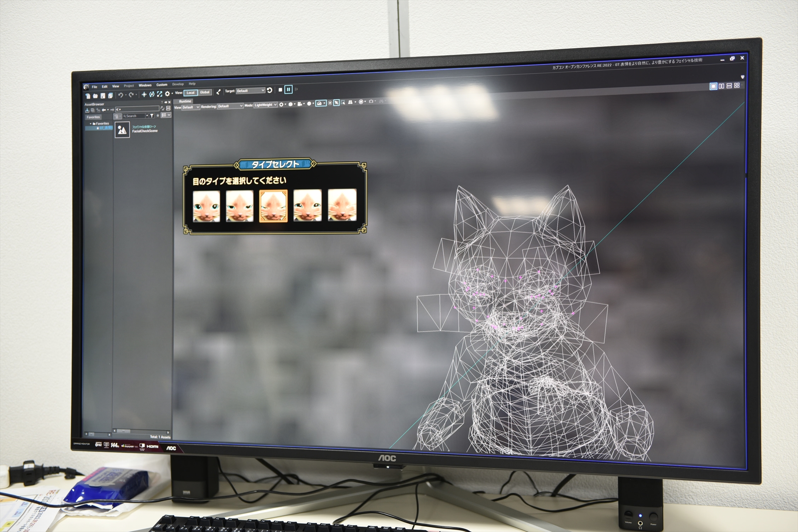Select the FacialCheckScene asset thumbnail

(x=122, y=130)
